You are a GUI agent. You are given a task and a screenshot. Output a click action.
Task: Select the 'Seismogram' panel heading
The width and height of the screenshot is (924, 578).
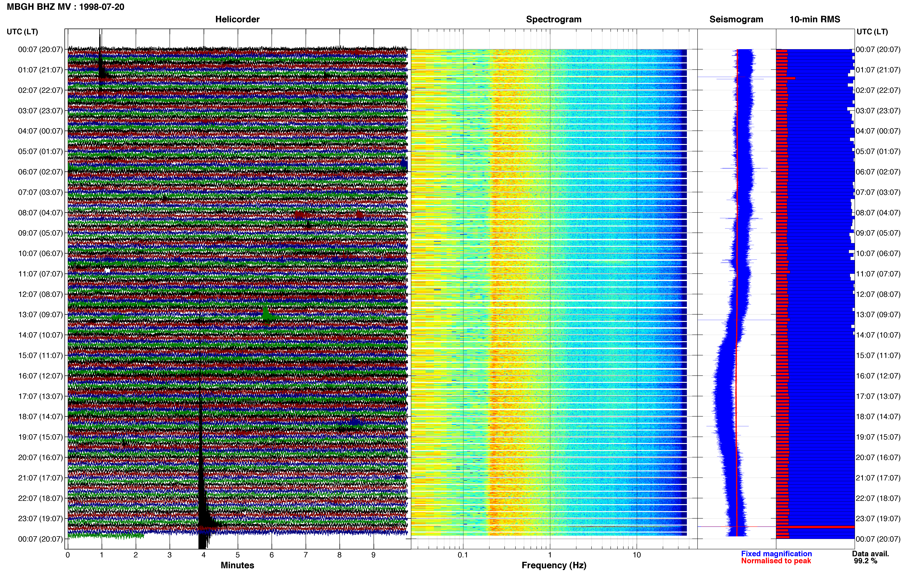(736, 20)
